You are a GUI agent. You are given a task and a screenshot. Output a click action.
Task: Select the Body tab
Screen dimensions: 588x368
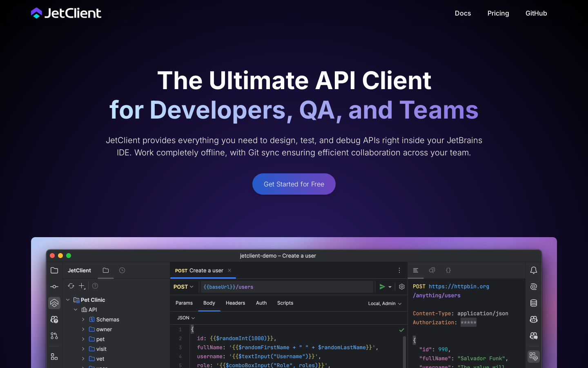[209, 303]
